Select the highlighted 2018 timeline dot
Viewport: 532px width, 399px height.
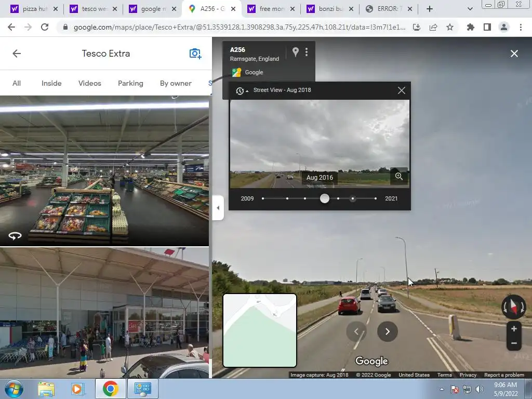click(353, 198)
